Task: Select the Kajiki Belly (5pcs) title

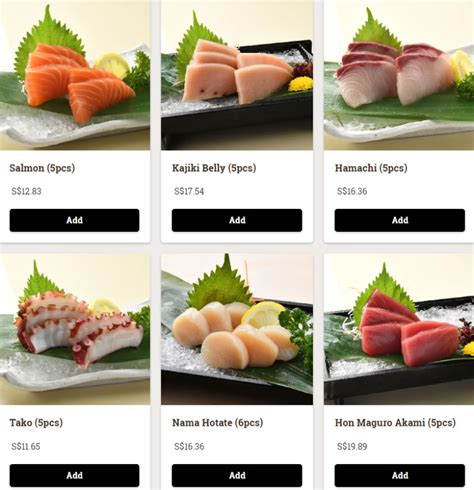Action: [x=214, y=168]
